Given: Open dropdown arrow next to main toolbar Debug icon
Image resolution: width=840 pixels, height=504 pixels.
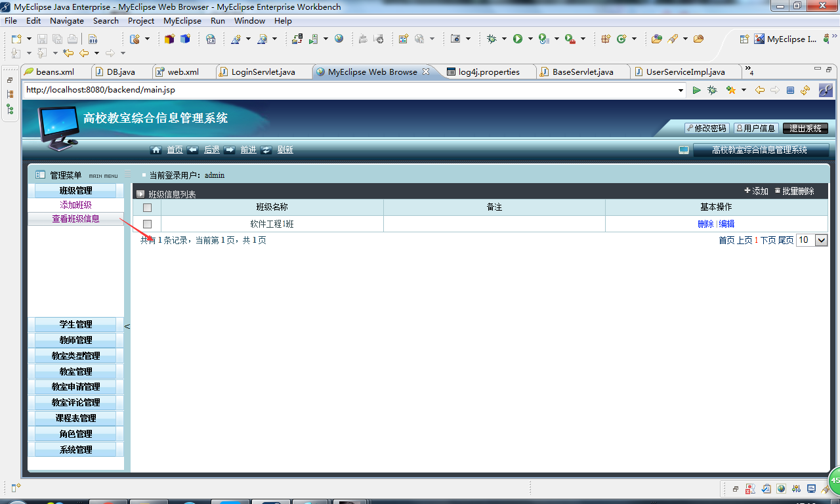Looking at the screenshot, I should pyautogui.click(x=504, y=39).
